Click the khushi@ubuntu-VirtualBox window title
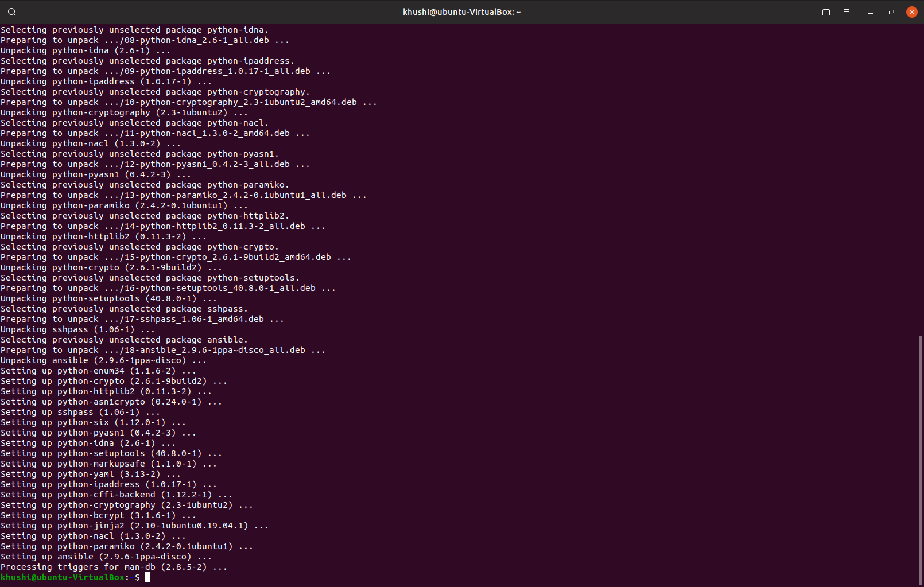Image resolution: width=924 pixels, height=587 pixels. (x=462, y=12)
